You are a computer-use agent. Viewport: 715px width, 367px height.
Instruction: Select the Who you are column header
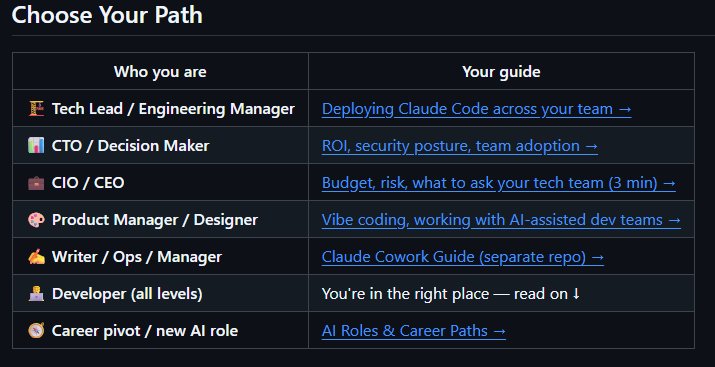coord(160,72)
